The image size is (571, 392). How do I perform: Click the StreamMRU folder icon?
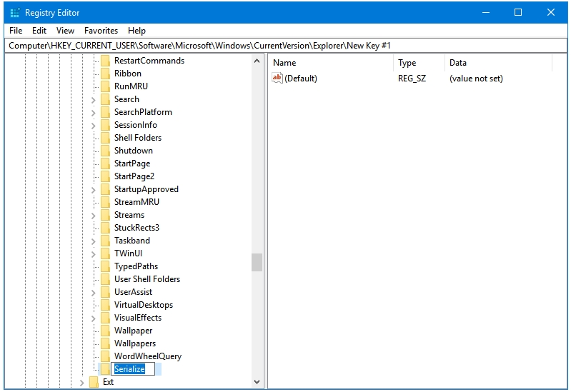[105, 202]
